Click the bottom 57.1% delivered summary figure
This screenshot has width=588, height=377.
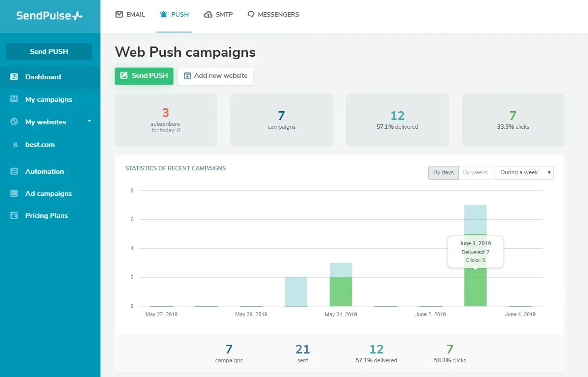[376, 353]
